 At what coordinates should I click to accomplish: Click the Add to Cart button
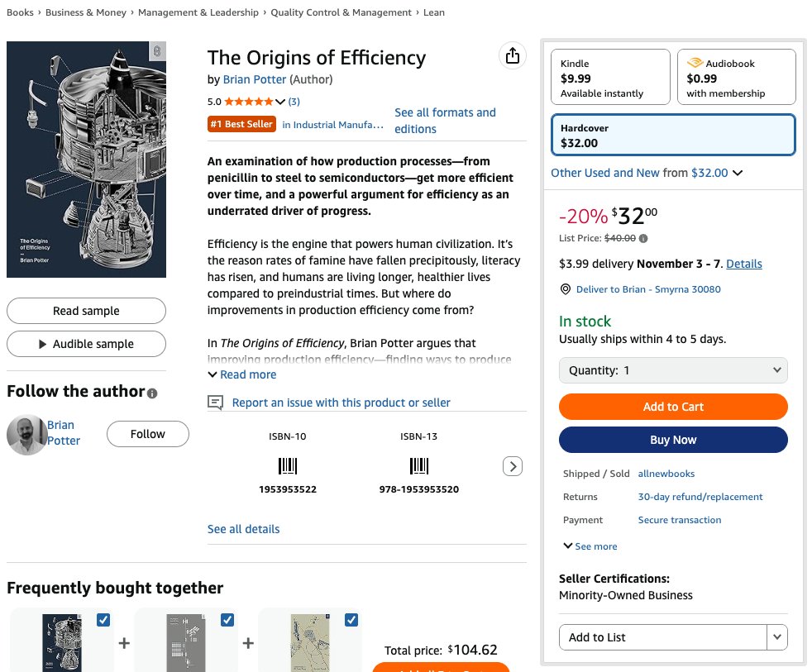click(x=673, y=407)
